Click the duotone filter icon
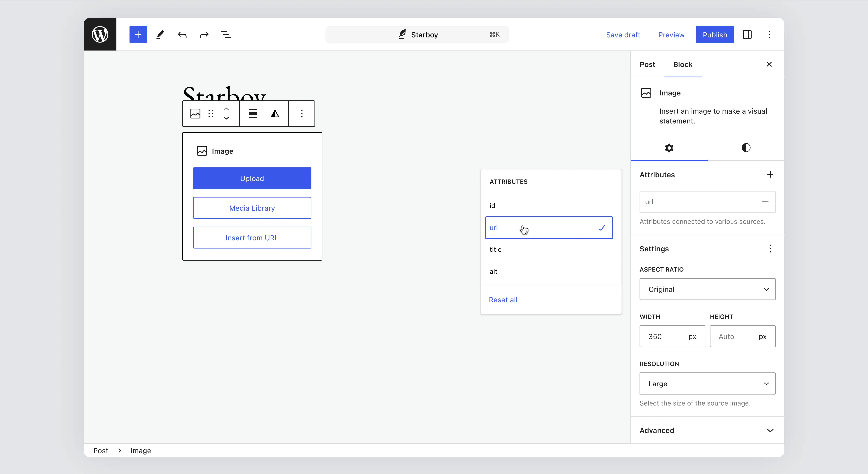This screenshot has width=868, height=474. pos(275,114)
